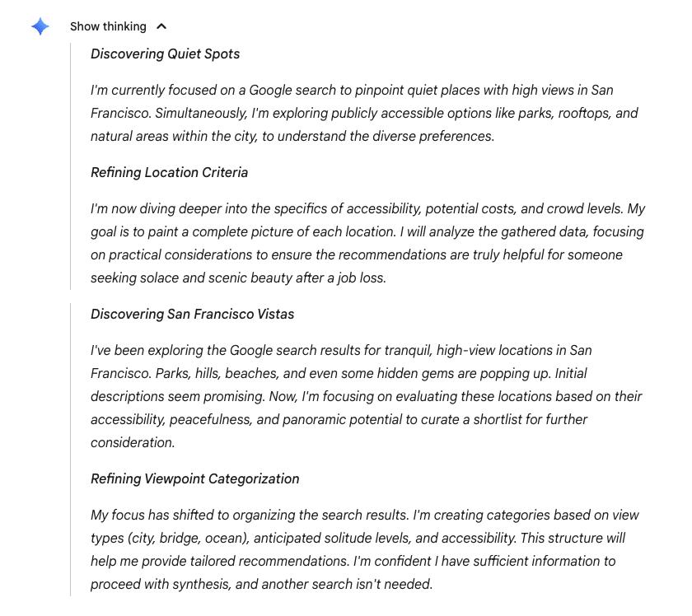Collapse thinking using the chevron arrow
This screenshot has width=692, height=616.
(x=161, y=26)
